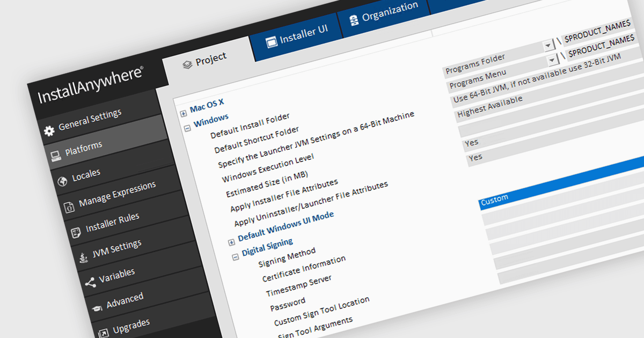Click the Windows heading
Viewport: 644px width, 338px height.
click(211, 120)
